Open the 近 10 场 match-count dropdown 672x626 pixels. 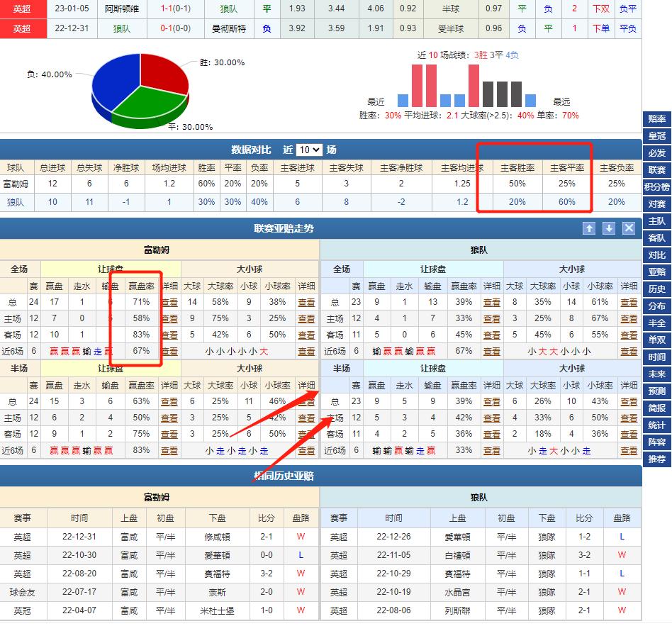[309, 150]
